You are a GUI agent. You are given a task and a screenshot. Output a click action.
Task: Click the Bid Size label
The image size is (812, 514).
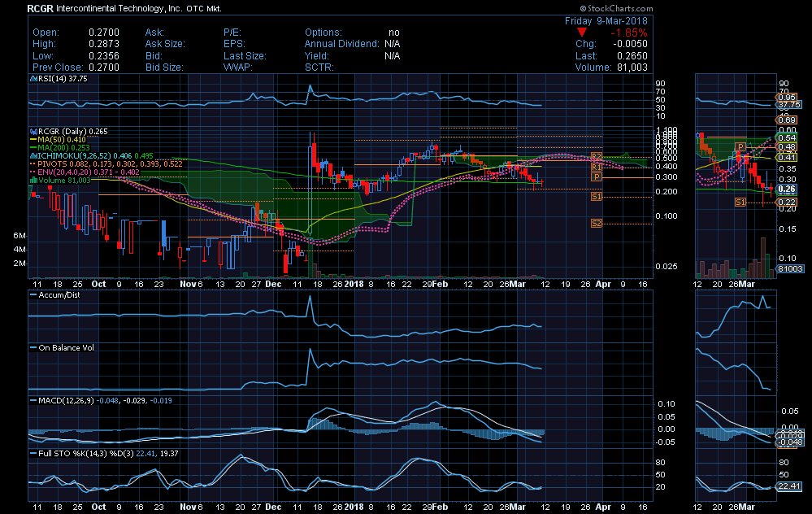(164, 68)
